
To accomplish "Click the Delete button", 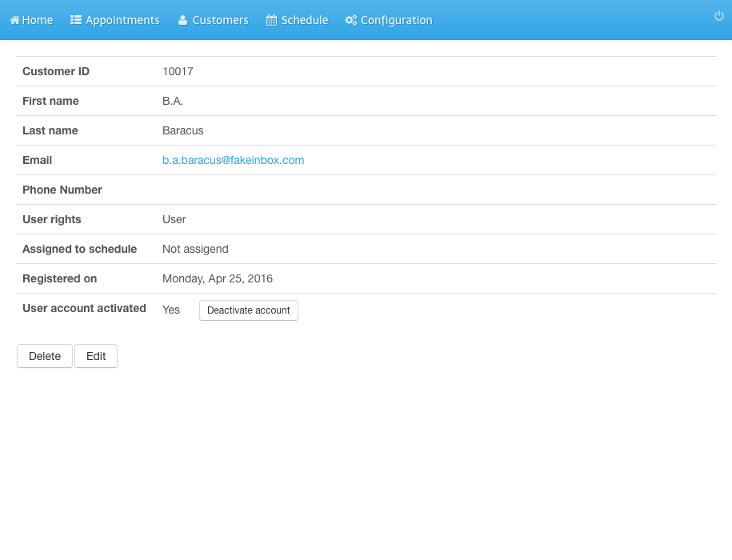I will pyautogui.click(x=45, y=356).
